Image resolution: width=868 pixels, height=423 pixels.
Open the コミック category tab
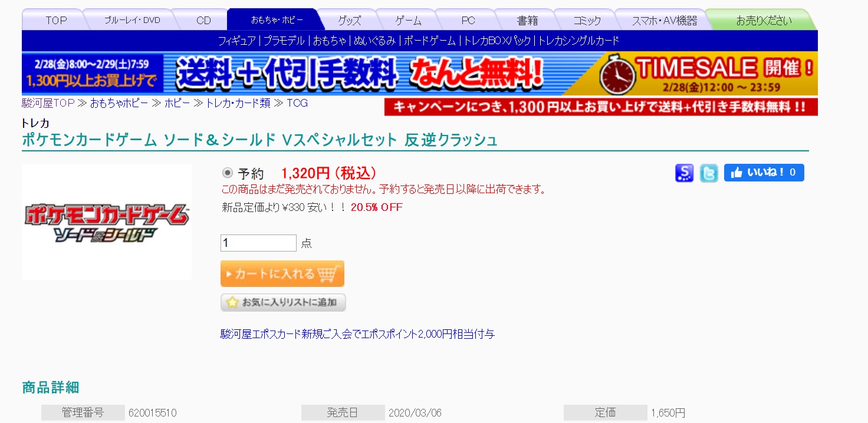point(587,20)
